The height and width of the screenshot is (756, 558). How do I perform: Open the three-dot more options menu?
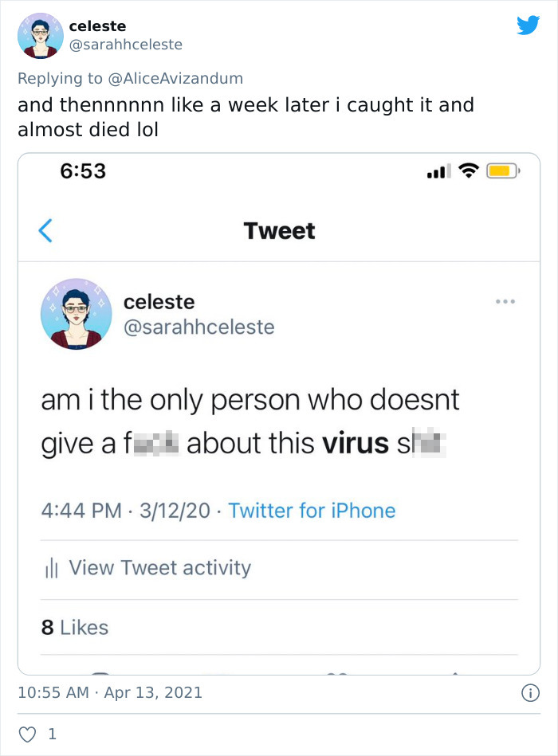(505, 302)
